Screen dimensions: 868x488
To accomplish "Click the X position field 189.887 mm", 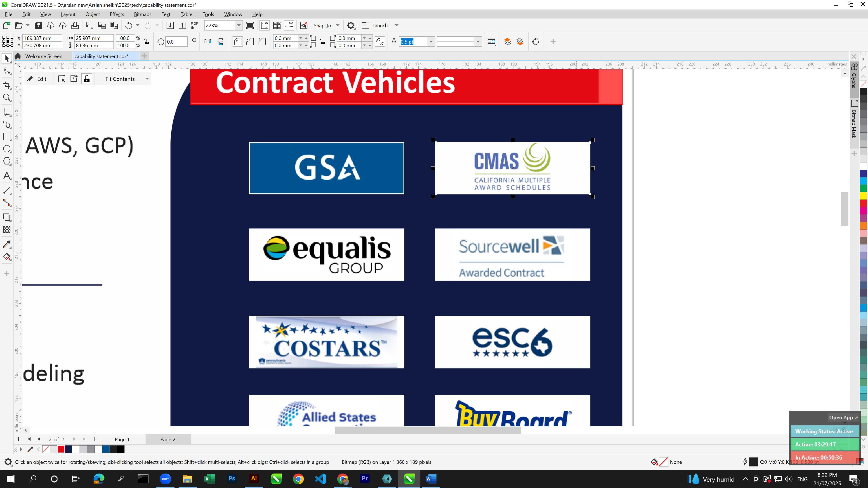I will click(x=42, y=38).
